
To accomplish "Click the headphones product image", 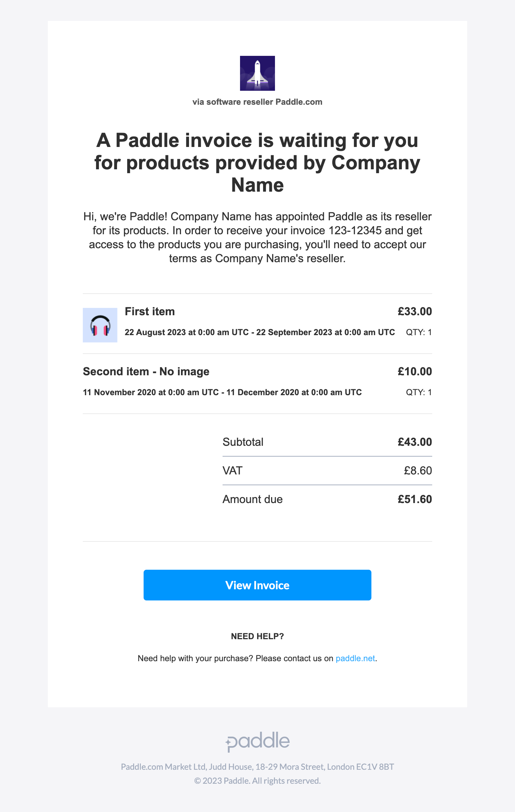I will click(x=100, y=325).
